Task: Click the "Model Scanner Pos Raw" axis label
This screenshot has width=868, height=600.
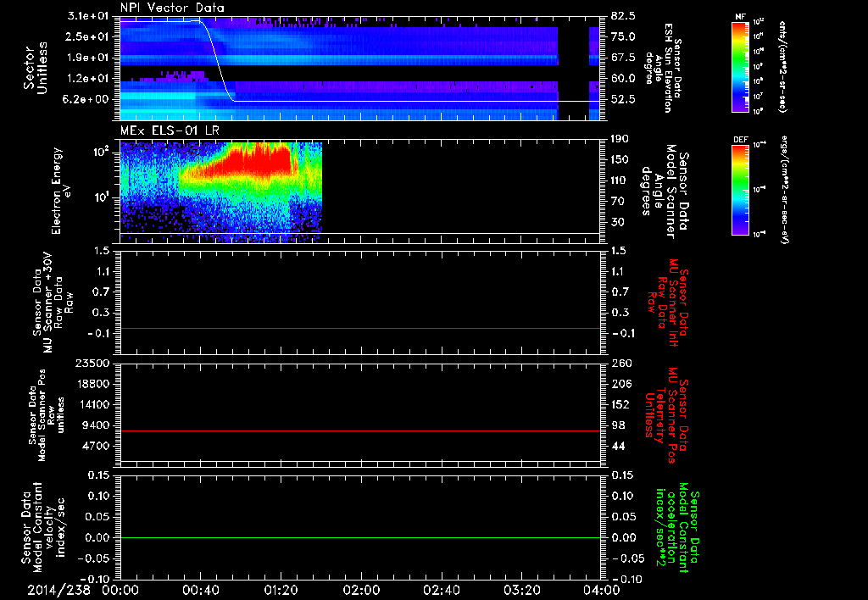Action: [x=47, y=415]
